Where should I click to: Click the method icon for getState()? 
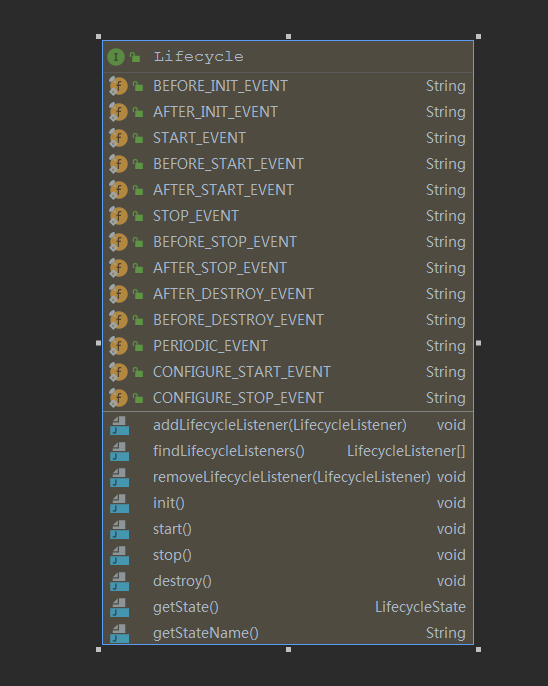coord(119,607)
